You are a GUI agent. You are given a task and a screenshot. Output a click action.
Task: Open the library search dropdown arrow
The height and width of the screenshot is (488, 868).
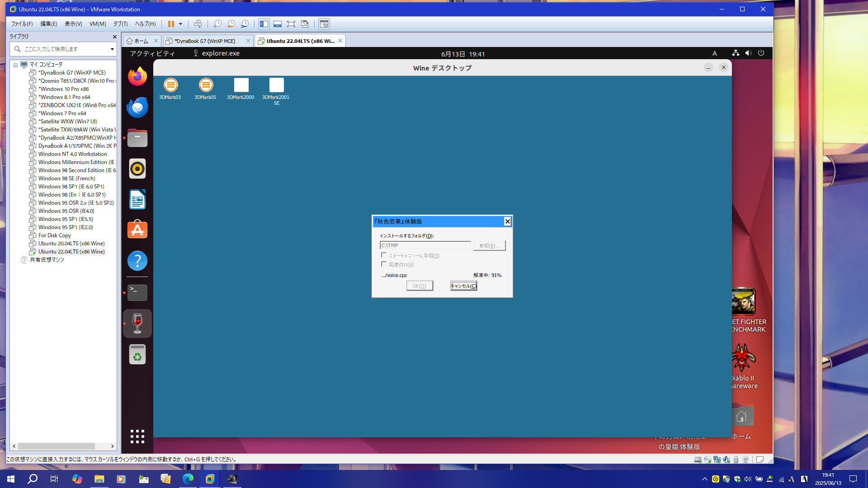coord(112,49)
